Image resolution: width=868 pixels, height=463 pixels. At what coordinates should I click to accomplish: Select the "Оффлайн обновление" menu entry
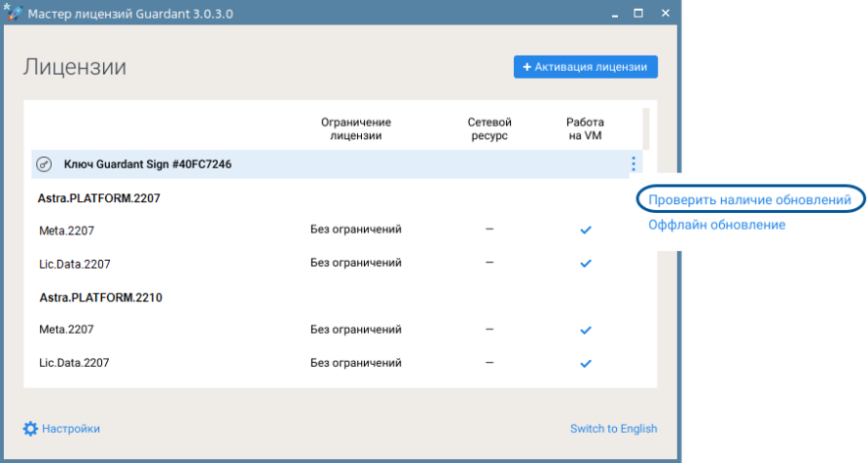717,225
